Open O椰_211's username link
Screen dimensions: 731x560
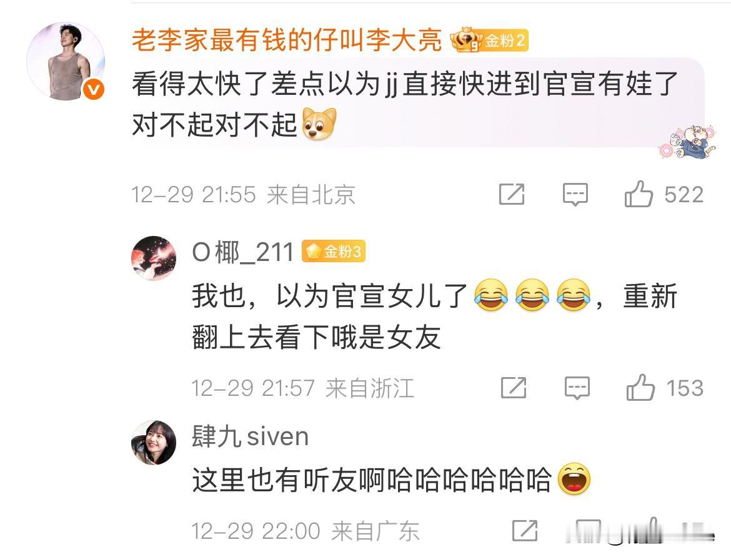click(243, 252)
